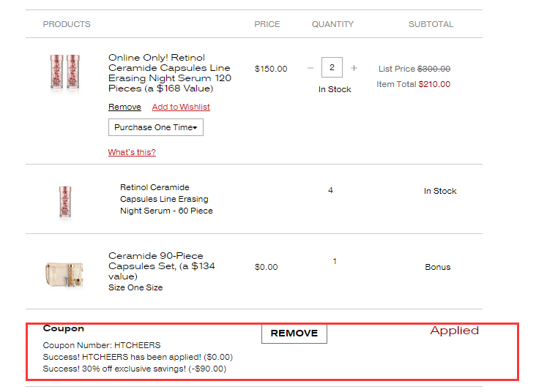Click Retinol Ceramide 60 Piece product name
The image size is (536, 392).
click(x=166, y=199)
